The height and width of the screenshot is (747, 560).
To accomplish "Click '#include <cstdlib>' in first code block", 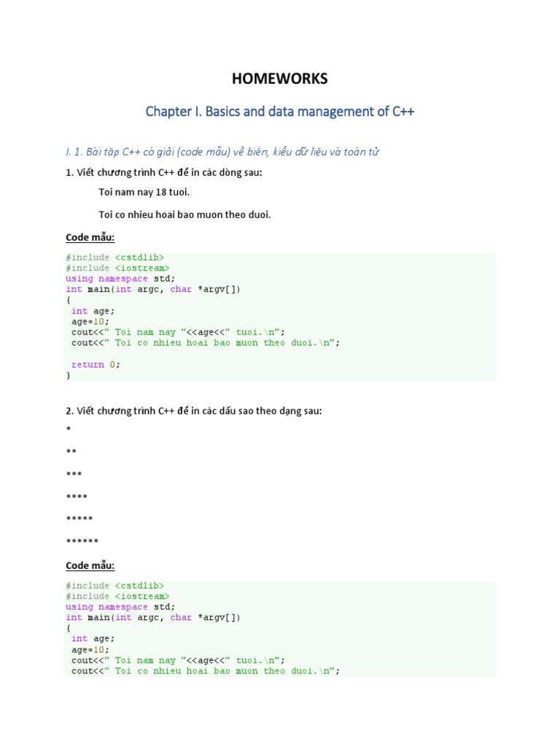I will click(x=114, y=258).
